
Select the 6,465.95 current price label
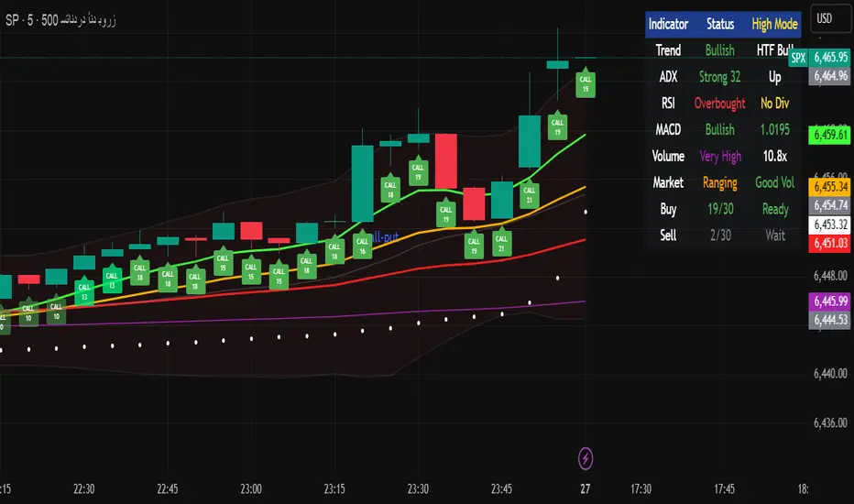point(830,57)
